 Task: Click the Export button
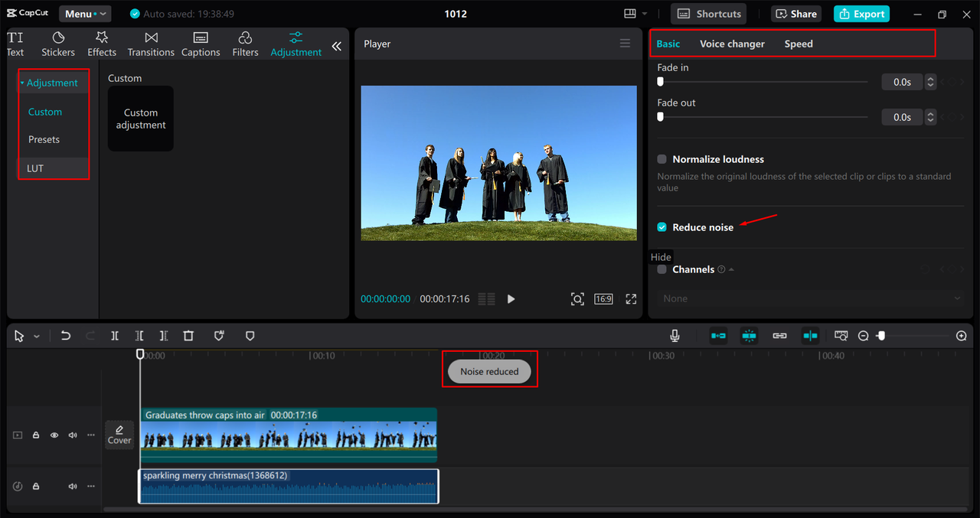pos(861,14)
